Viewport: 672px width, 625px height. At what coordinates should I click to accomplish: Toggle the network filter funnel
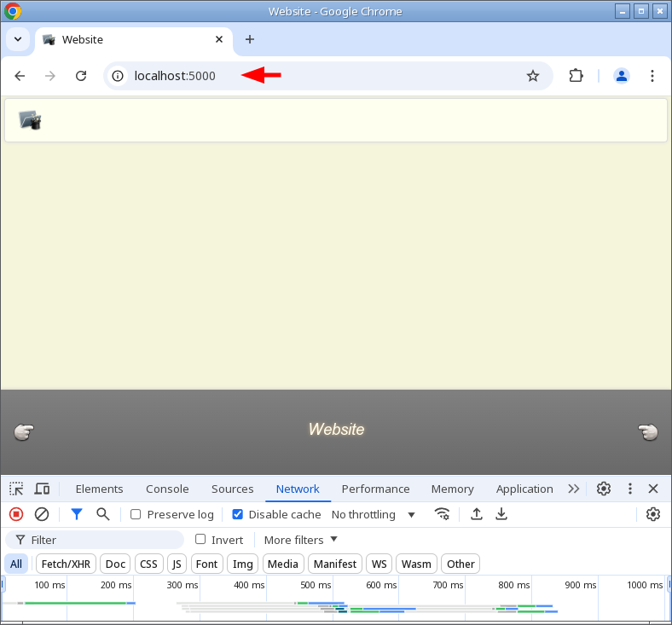[77, 514]
